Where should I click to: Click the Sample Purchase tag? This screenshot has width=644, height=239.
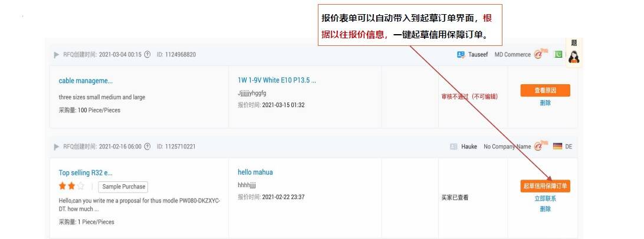click(124, 187)
